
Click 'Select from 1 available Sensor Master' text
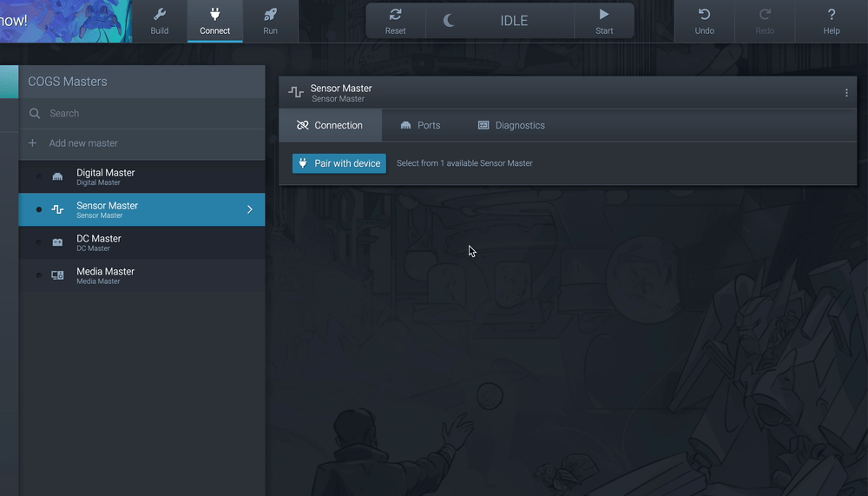pos(464,163)
